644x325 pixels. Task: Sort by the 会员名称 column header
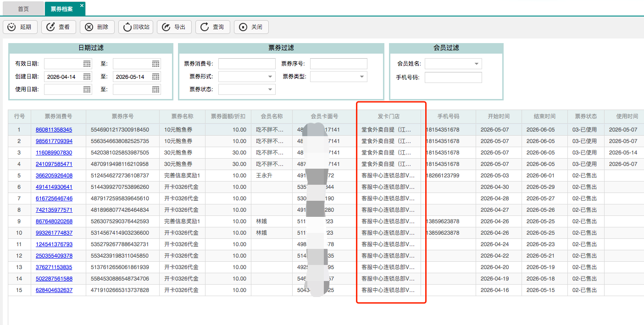pyautogui.click(x=272, y=116)
